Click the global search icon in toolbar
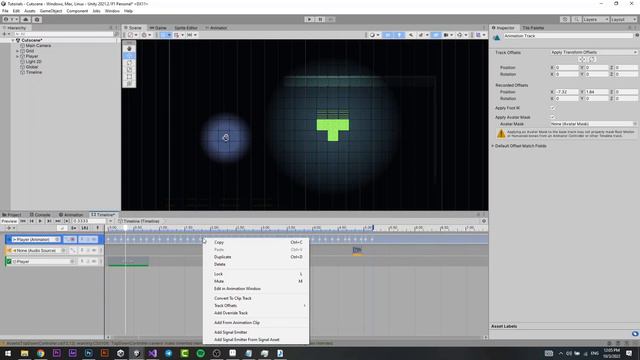640x360 pixels. click(x=576, y=19)
